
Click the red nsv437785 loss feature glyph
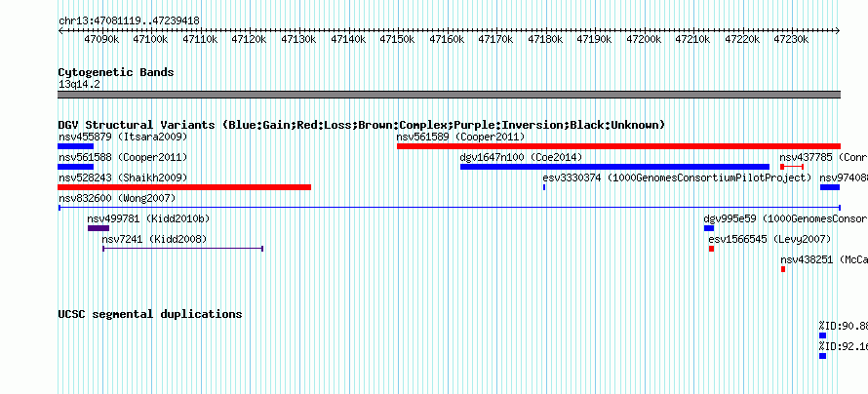coord(792,167)
